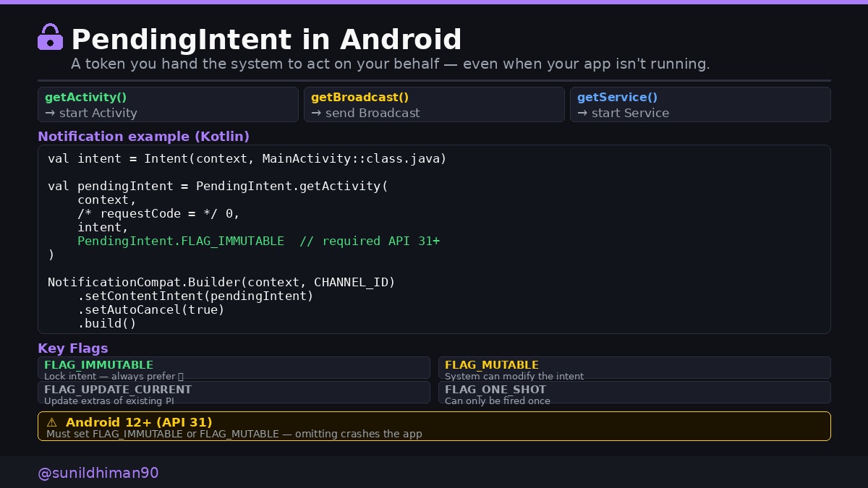This screenshot has width=868, height=488.
Task: Select the "PendingIntent in Android" title
Action: pyautogui.click(x=266, y=39)
